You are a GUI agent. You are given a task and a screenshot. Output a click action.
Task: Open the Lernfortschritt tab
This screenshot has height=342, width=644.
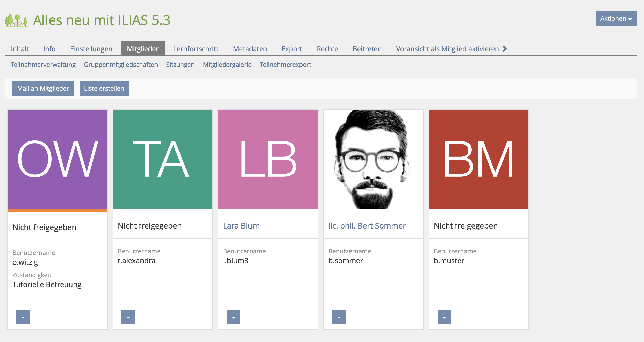196,49
